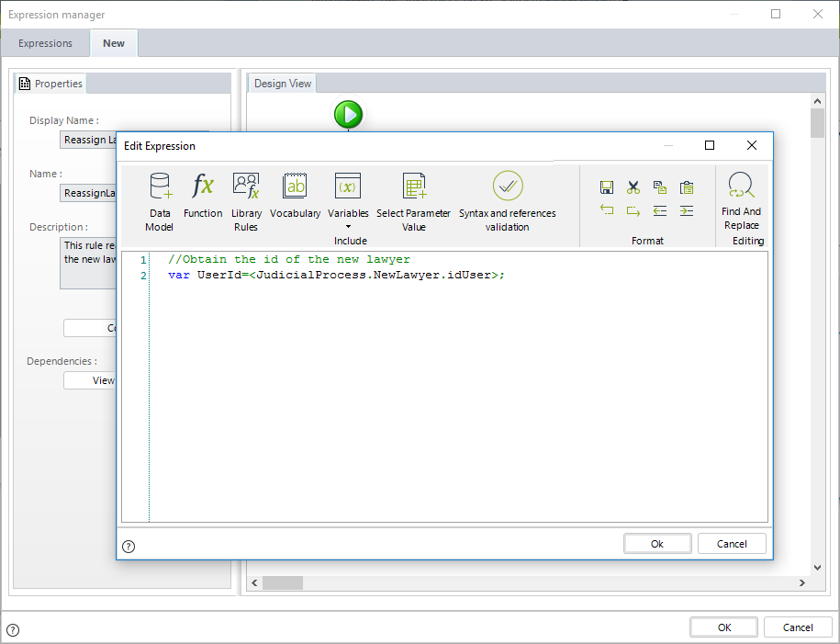Run Syntax and references validation
This screenshot has height=644, width=840.
tap(508, 201)
